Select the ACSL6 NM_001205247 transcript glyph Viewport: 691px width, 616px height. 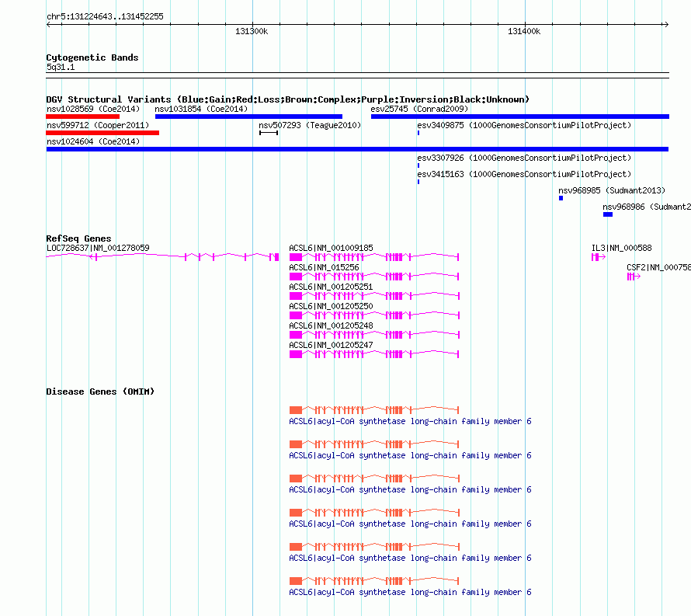click(374, 353)
